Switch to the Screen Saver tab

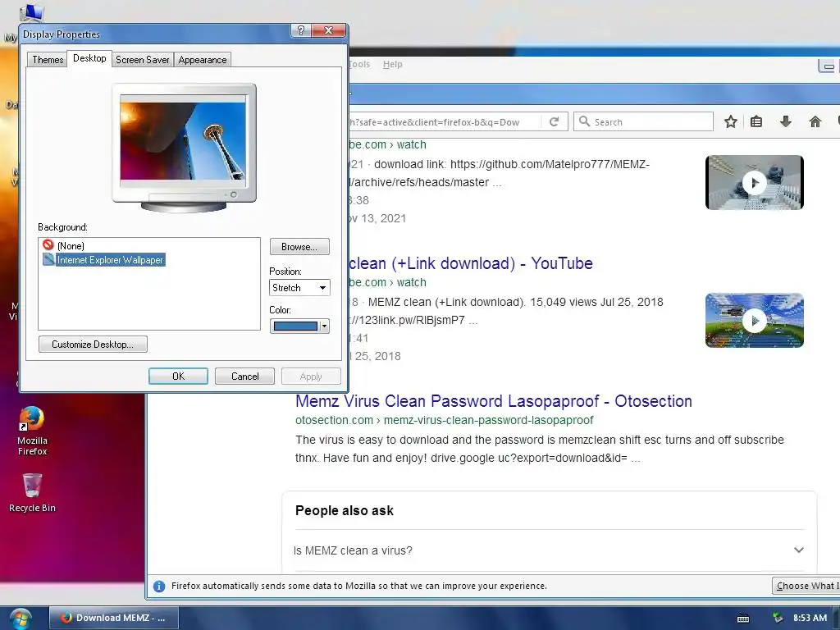tap(142, 59)
